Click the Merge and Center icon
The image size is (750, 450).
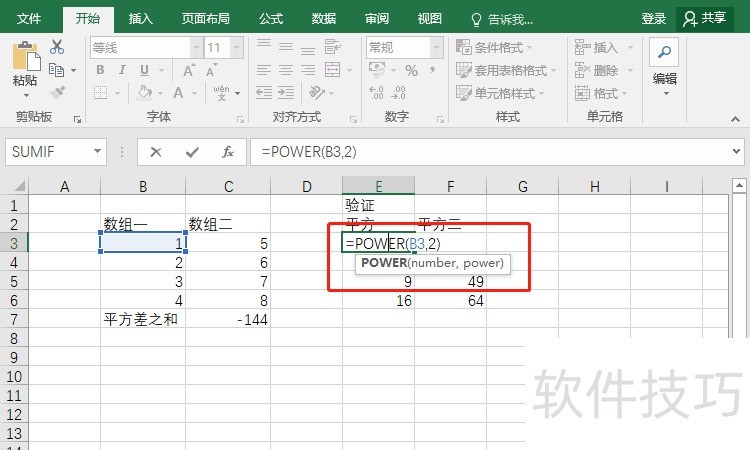[332, 70]
